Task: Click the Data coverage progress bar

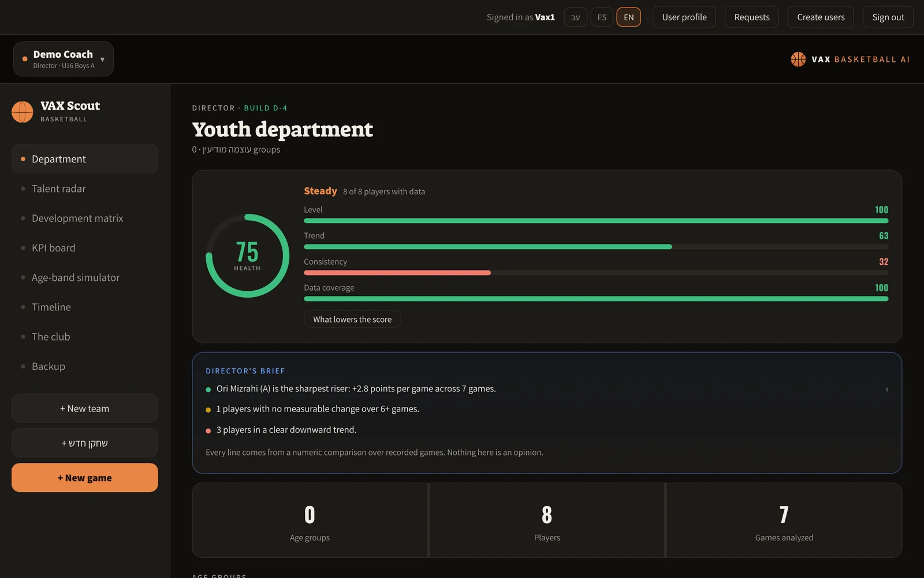Action: [596, 299]
